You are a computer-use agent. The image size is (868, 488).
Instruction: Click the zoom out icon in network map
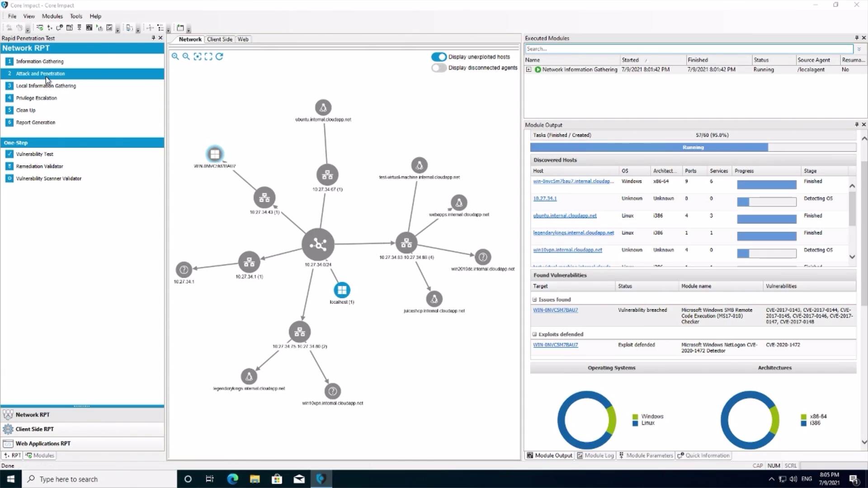186,56
